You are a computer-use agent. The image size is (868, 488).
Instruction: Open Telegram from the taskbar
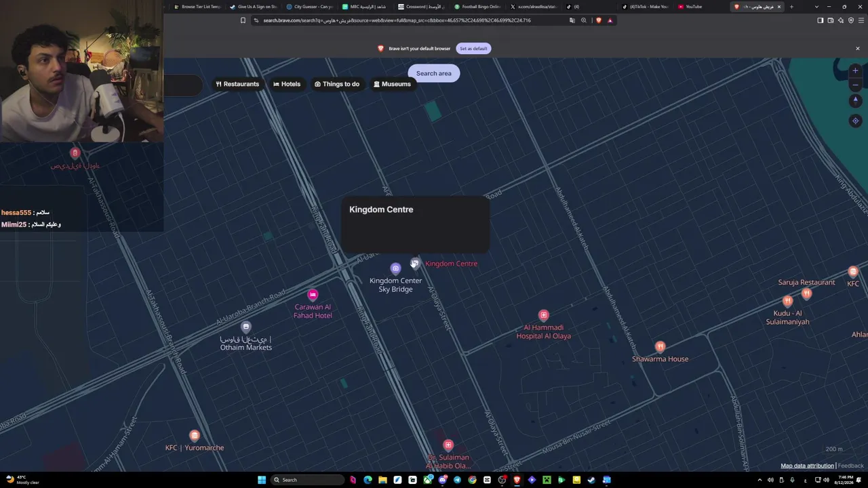click(457, 480)
